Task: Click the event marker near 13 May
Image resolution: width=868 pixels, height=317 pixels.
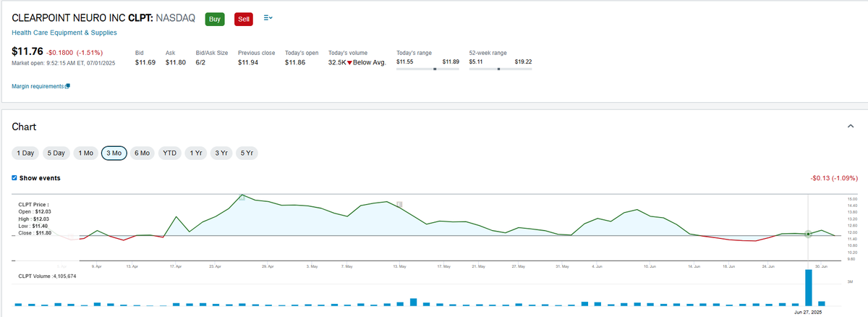Action: (x=399, y=204)
